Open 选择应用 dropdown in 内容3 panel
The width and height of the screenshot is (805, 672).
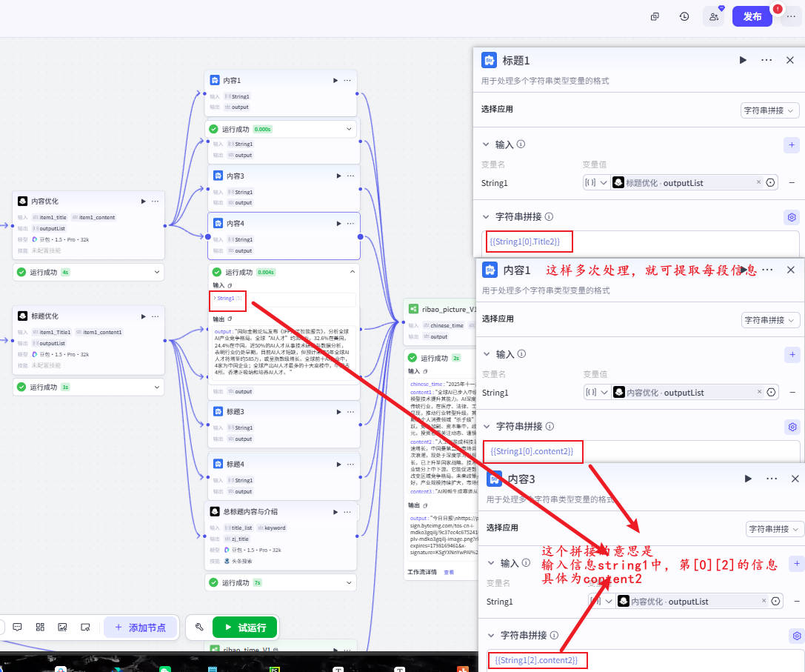click(775, 529)
